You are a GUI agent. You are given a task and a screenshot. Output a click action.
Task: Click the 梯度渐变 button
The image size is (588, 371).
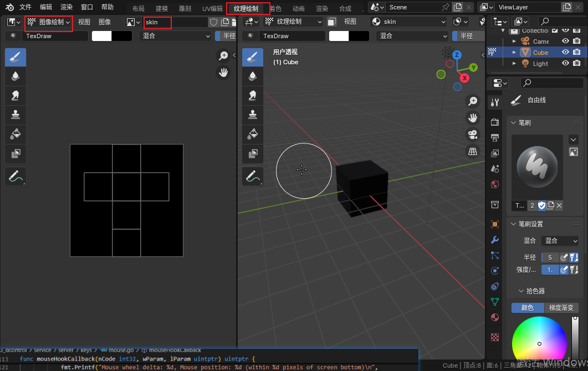click(x=561, y=308)
